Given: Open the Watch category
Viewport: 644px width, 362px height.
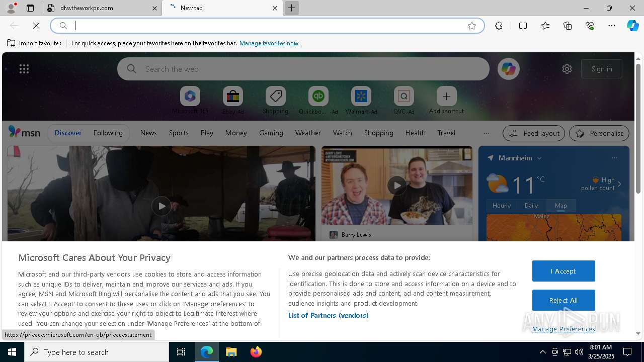Looking at the screenshot, I should (343, 133).
